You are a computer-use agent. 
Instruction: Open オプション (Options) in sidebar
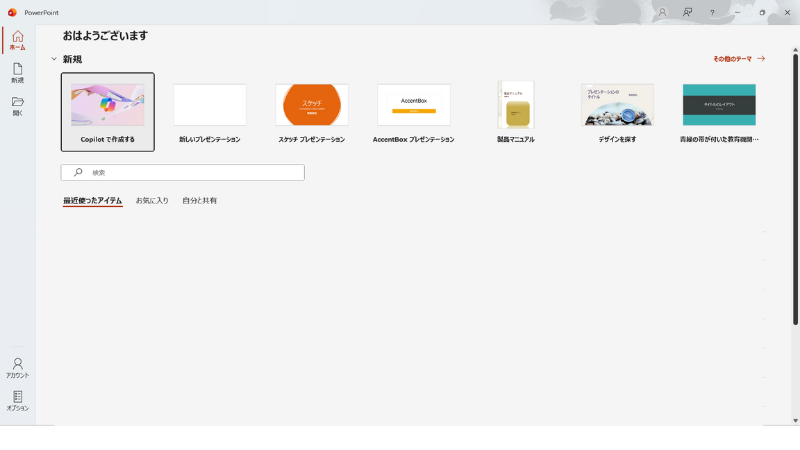click(17, 400)
